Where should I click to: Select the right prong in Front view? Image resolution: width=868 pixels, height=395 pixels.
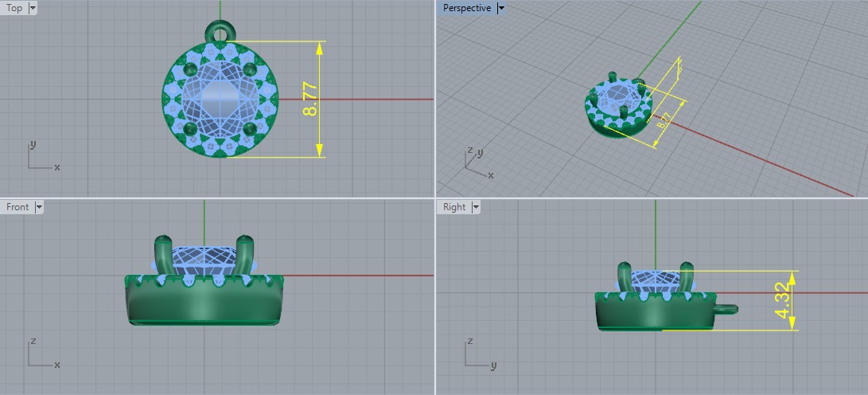click(x=244, y=255)
